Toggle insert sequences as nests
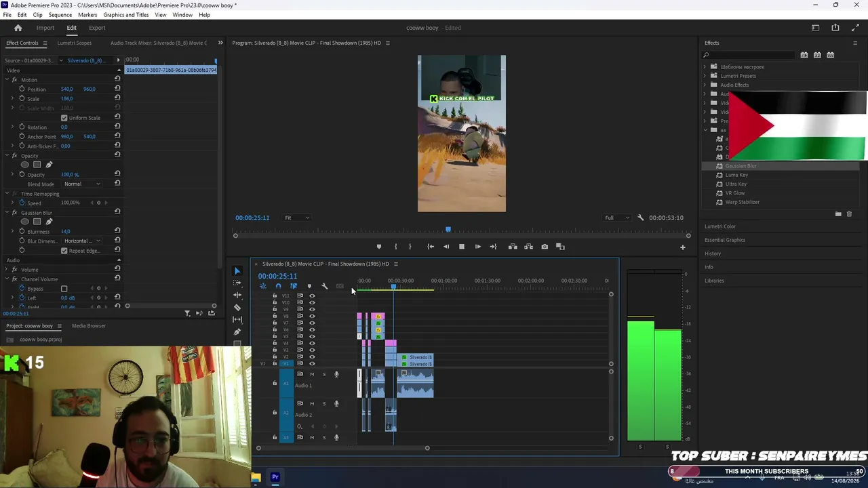The width and height of the screenshot is (868, 488). [263, 286]
